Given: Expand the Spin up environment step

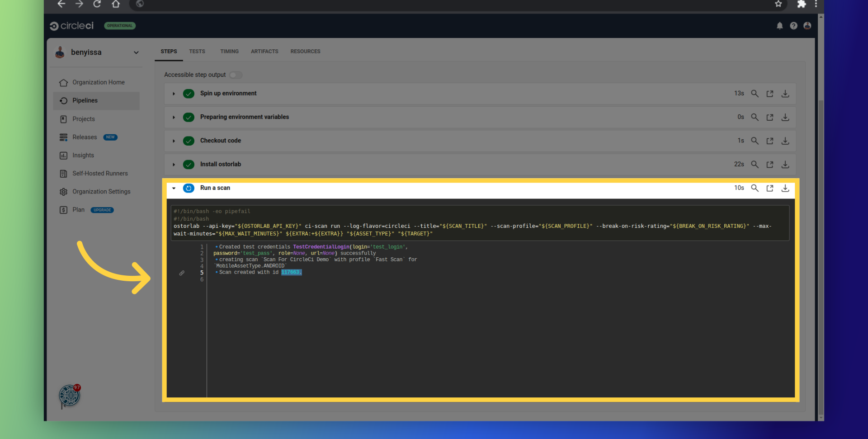Looking at the screenshot, I should pyautogui.click(x=174, y=94).
